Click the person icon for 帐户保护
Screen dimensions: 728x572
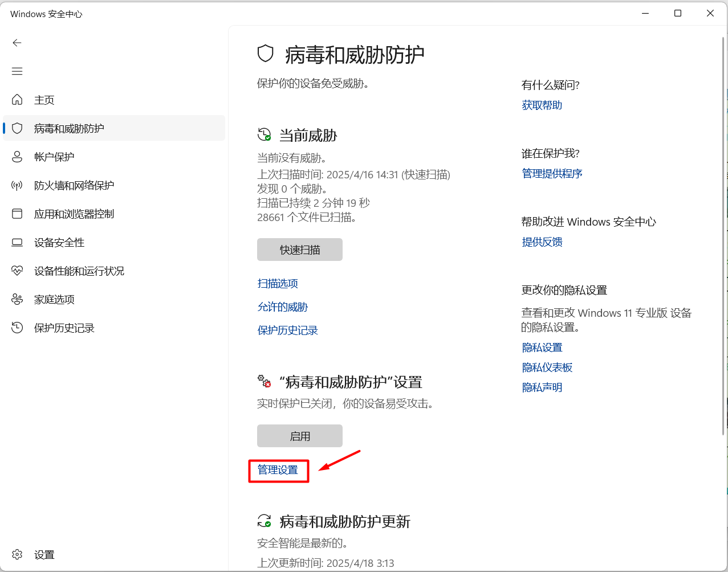click(17, 157)
